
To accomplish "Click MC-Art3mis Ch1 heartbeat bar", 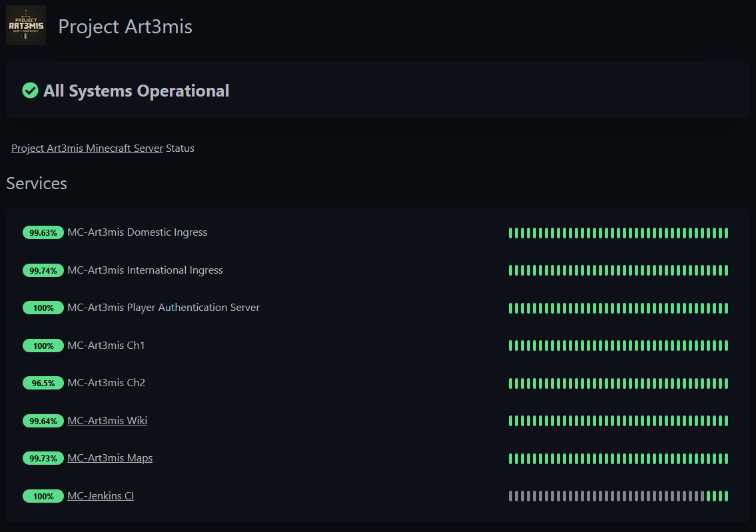I will coord(618,346).
